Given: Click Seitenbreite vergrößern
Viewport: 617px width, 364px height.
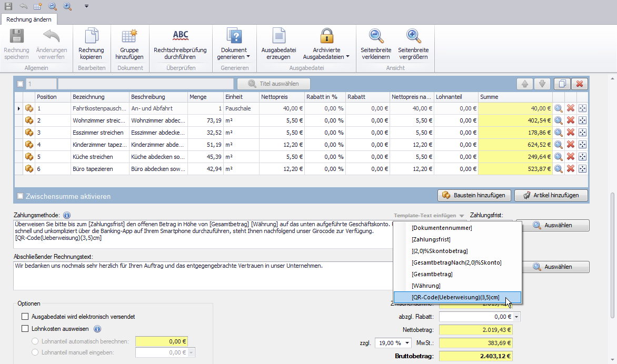Looking at the screenshot, I should coord(413,44).
